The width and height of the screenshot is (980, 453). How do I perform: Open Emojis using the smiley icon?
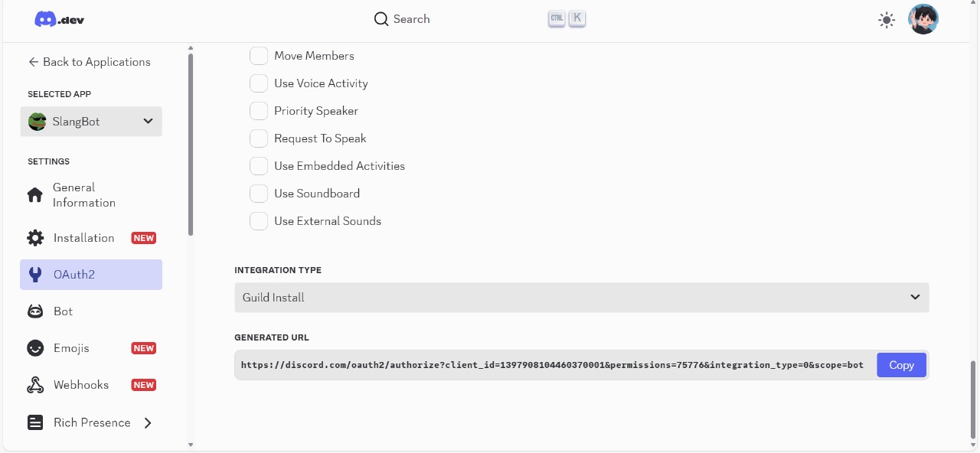(x=35, y=348)
